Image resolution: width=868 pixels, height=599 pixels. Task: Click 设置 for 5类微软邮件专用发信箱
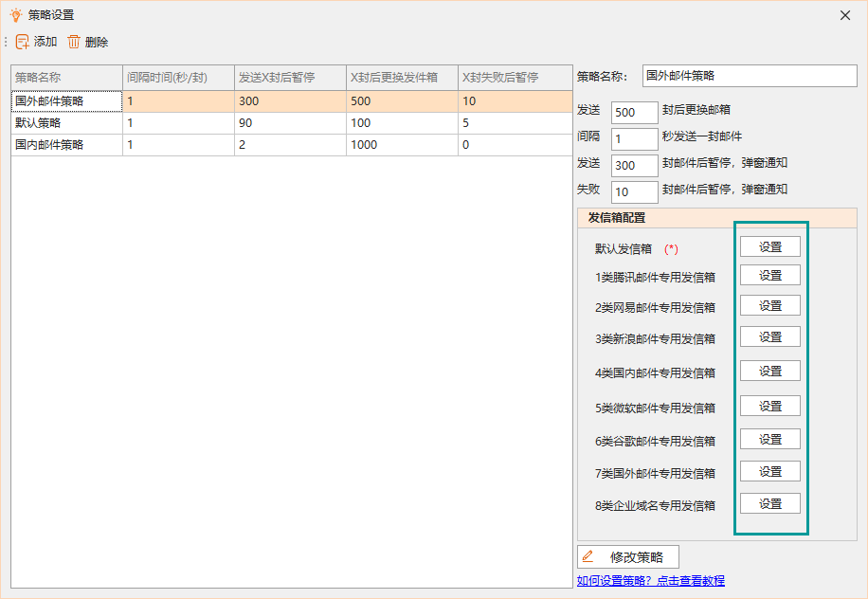770,406
